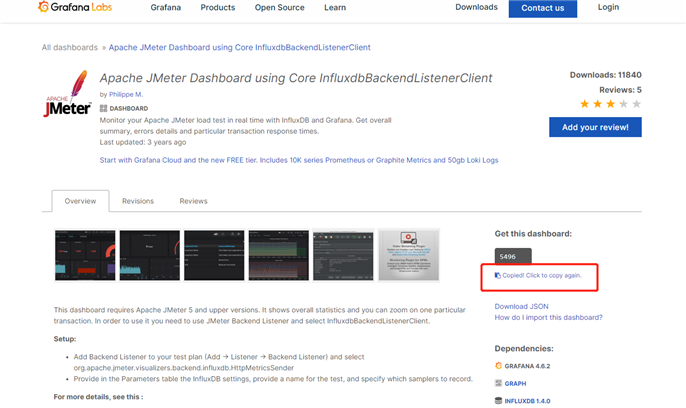Click the dashboard ID 5496 box
Image resolution: width=686 pixels, height=408 pixels.
(x=513, y=257)
